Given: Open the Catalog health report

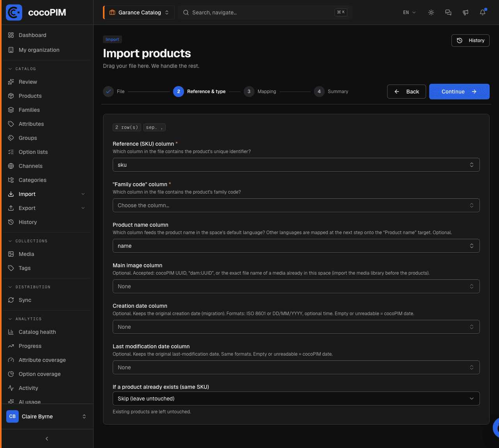Looking at the screenshot, I should click(x=46, y=332).
